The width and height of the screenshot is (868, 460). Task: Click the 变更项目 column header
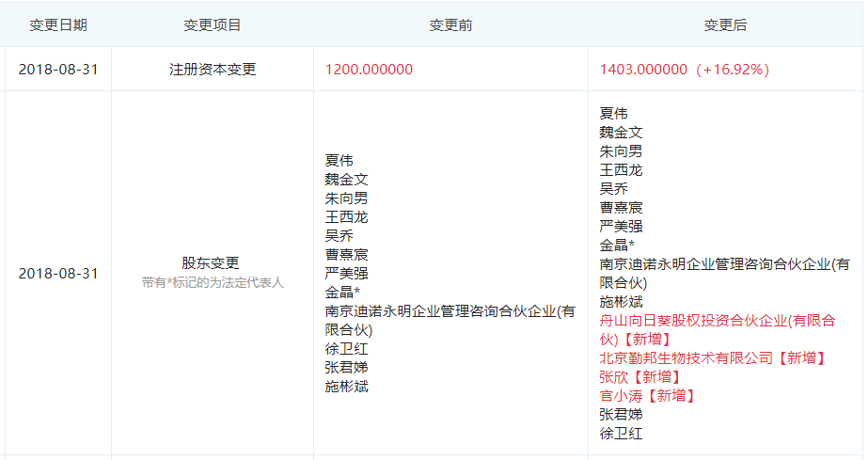[x=212, y=24]
